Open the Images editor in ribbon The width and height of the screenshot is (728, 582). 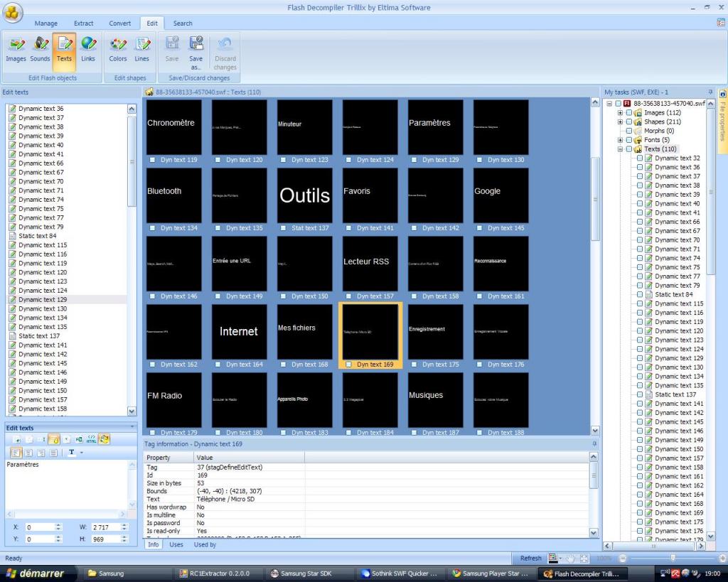click(x=16, y=50)
